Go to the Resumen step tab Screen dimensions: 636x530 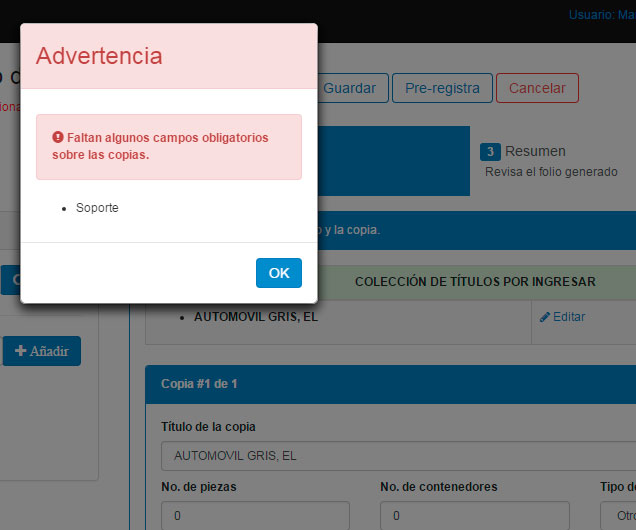click(x=535, y=152)
